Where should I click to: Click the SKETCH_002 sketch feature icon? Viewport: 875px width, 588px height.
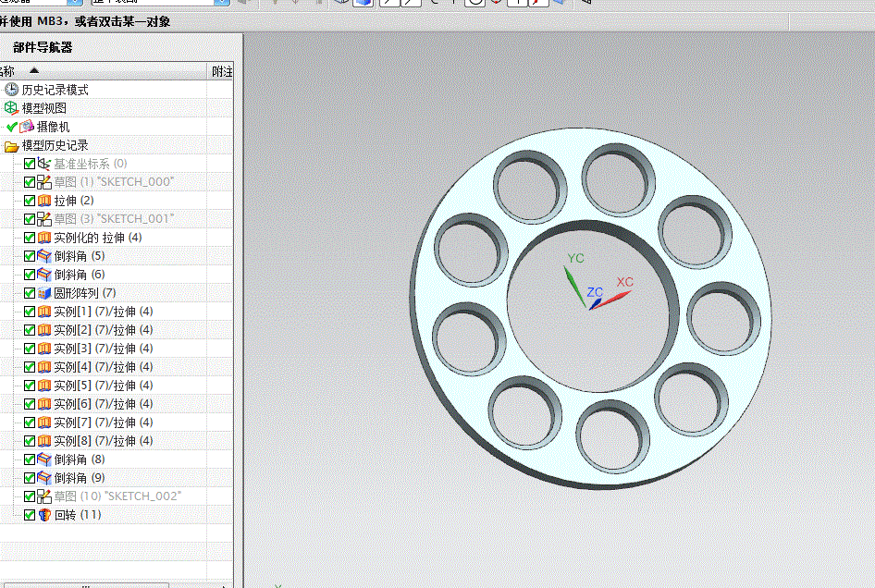coord(44,496)
